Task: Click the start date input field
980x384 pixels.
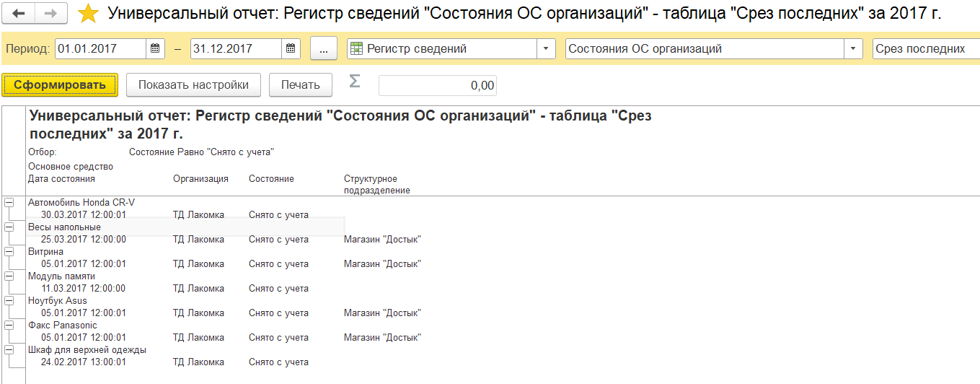Action: [x=100, y=49]
